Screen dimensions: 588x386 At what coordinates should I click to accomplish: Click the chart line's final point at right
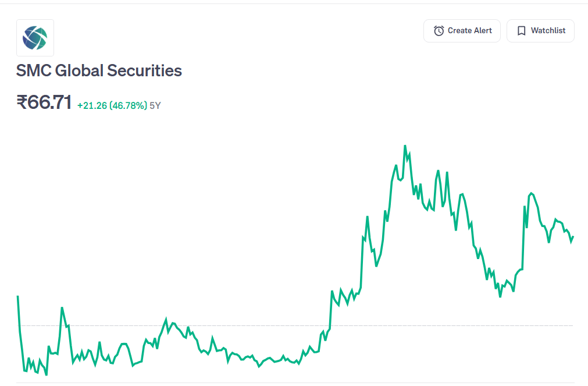click(573, 236)
